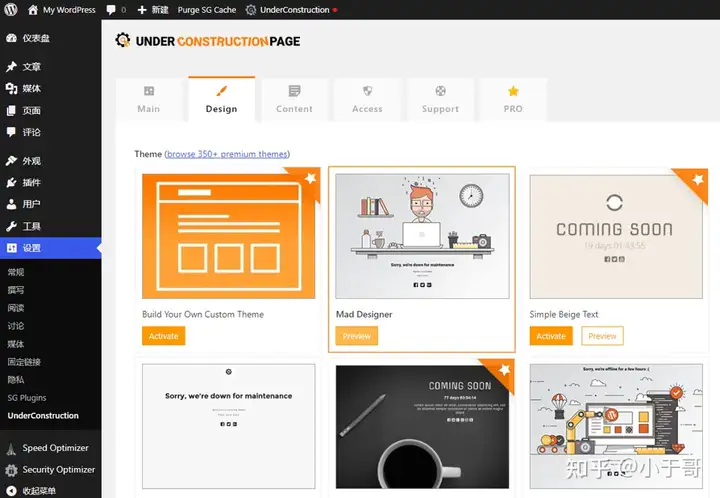Click the UnderConstruction gear icon in admin bar
Viewport: 720px width, 498px height.
251,10
